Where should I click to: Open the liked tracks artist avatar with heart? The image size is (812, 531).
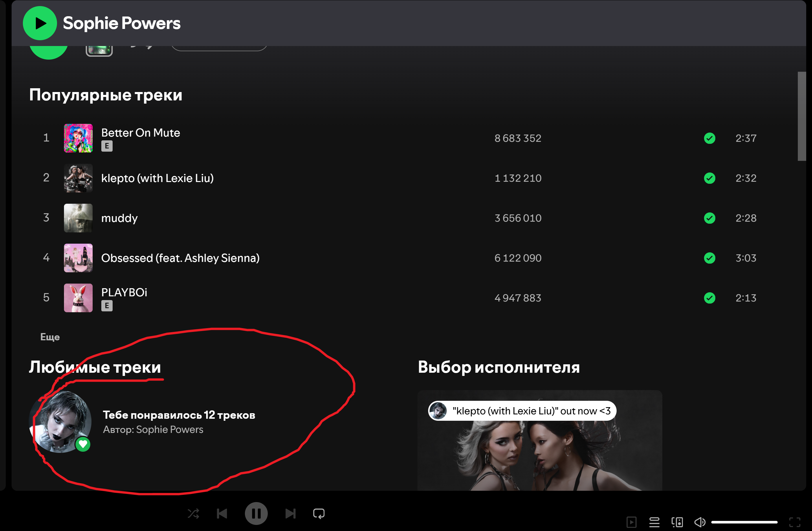click(61, 422)
